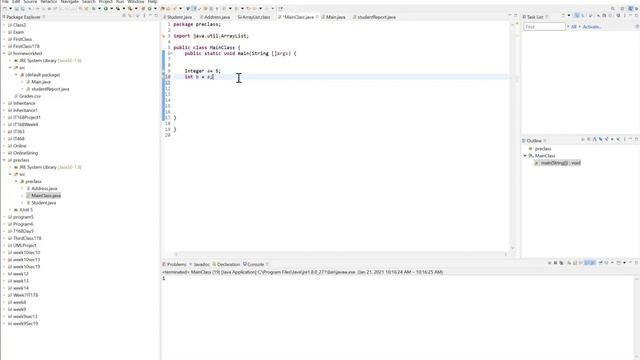Select the UMLProject project
The image size is (640, 360).
pyautogui.click(x=22, y=245)
